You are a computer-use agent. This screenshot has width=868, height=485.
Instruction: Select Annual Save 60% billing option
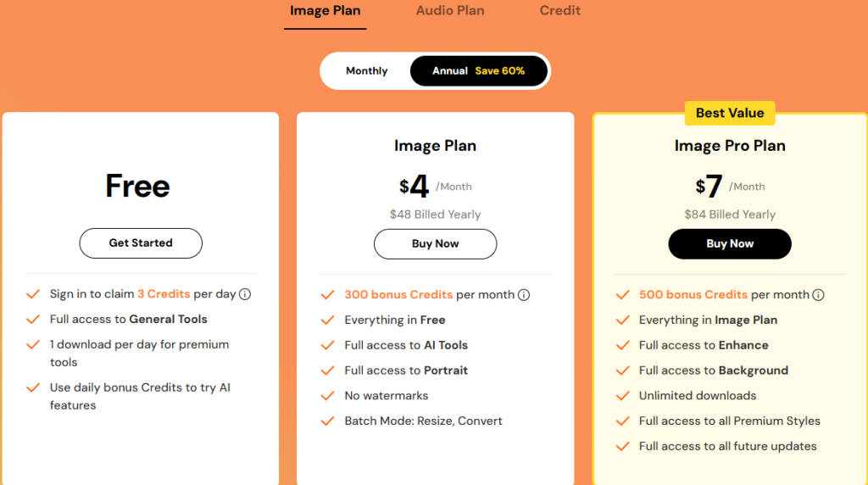coord(478,71)
